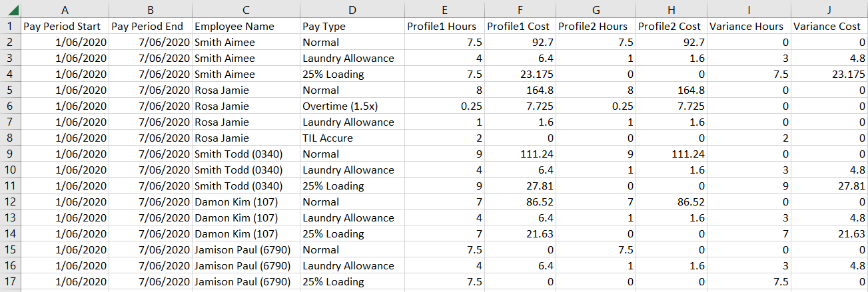Viewport: 868px width, 292px height.
Task: Select row 17 header
Action: pos(10,282)
